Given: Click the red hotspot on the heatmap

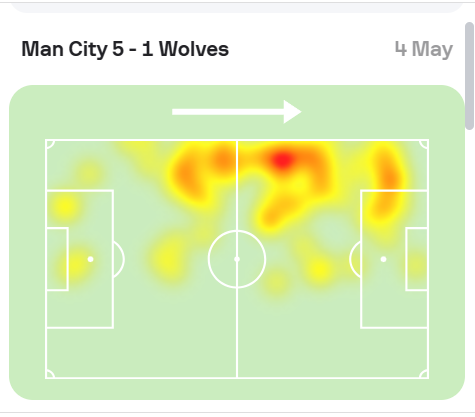Looking at the screenshot, I should point(283,160).
